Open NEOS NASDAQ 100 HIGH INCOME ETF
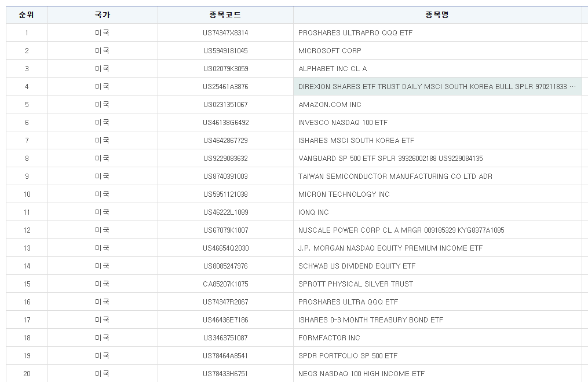 361,374
